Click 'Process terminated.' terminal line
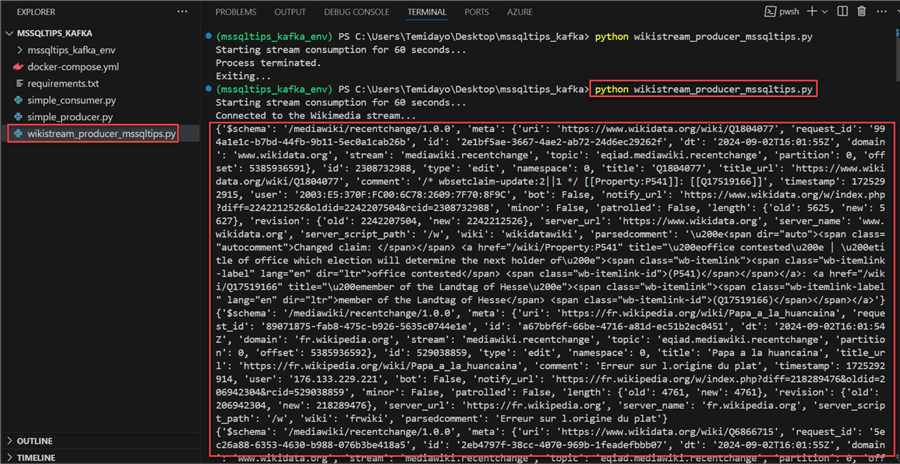 [x=268, y=63]
